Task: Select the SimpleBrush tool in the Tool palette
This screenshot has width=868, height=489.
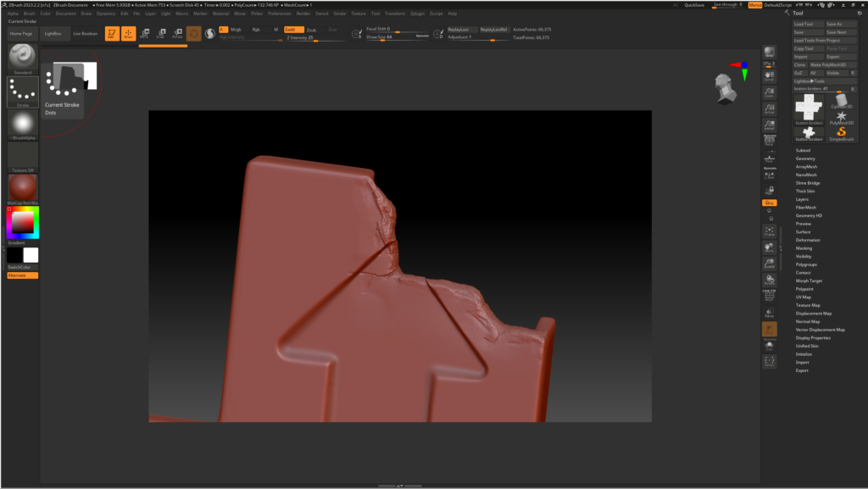Action: [x=841, y=134]
